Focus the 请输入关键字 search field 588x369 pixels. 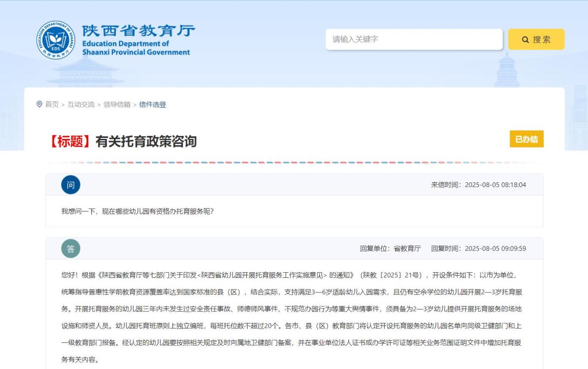[x=414, y=39]
